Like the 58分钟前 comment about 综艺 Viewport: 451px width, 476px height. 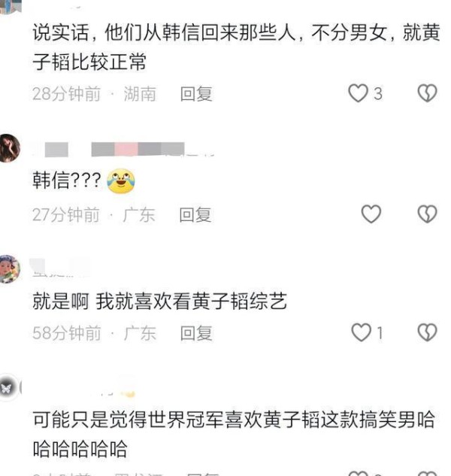coord(361,332)
